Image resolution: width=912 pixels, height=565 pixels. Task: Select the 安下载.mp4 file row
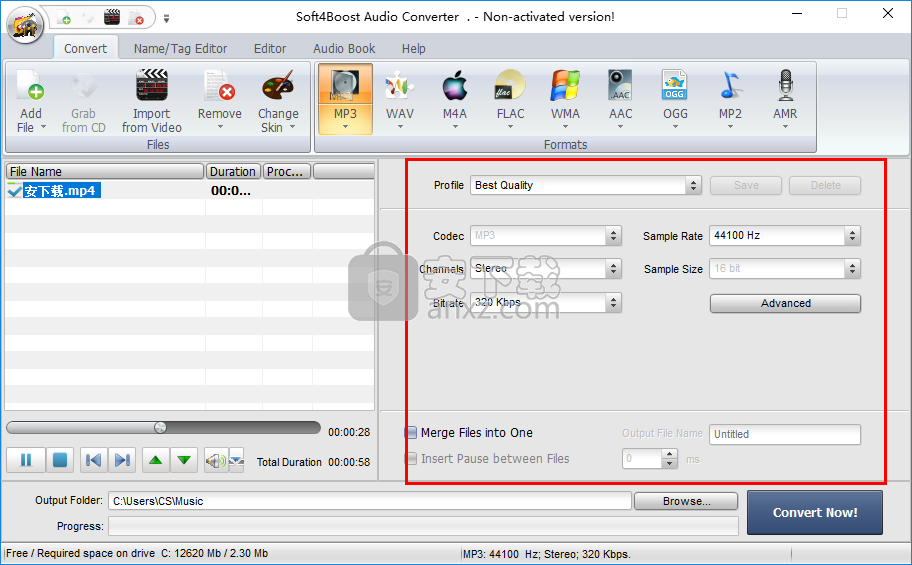pyautogui.click(x=190, y=190)
